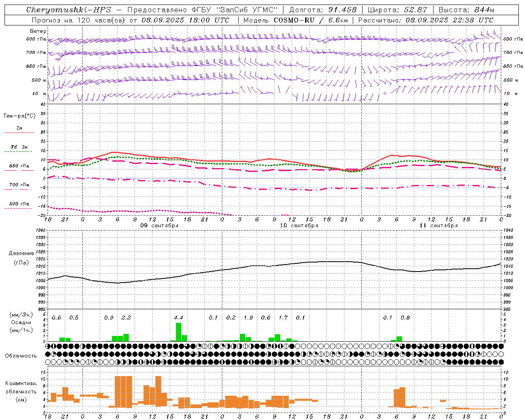Select the Прогноз на 120 часа(ов) text

click(79, 20)
